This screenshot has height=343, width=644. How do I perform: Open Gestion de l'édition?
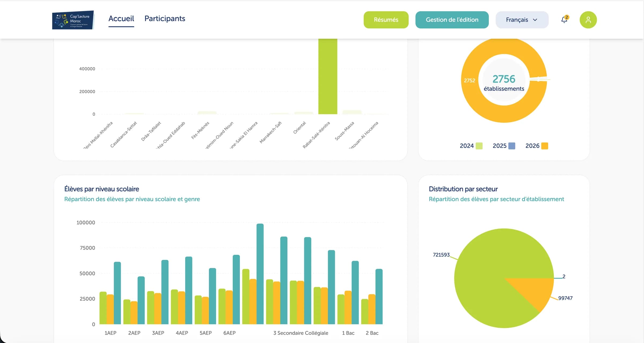tap(452, 20)
